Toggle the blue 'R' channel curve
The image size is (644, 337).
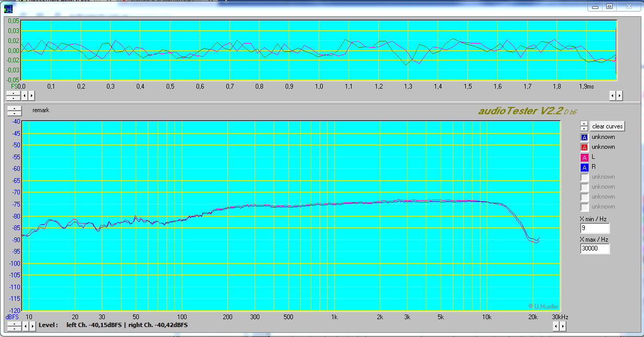(x=584, y=167)
